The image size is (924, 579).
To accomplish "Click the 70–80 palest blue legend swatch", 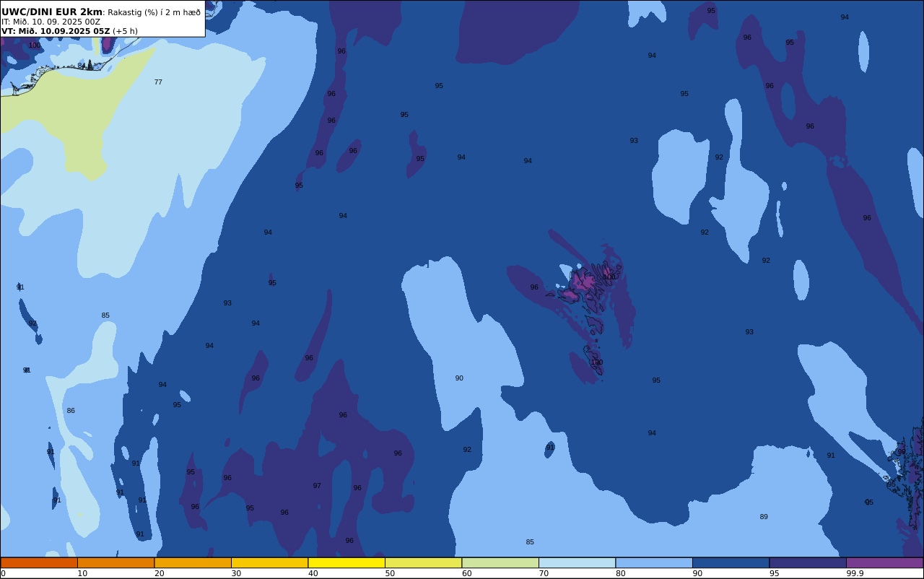I will click(x=577, y=562).
